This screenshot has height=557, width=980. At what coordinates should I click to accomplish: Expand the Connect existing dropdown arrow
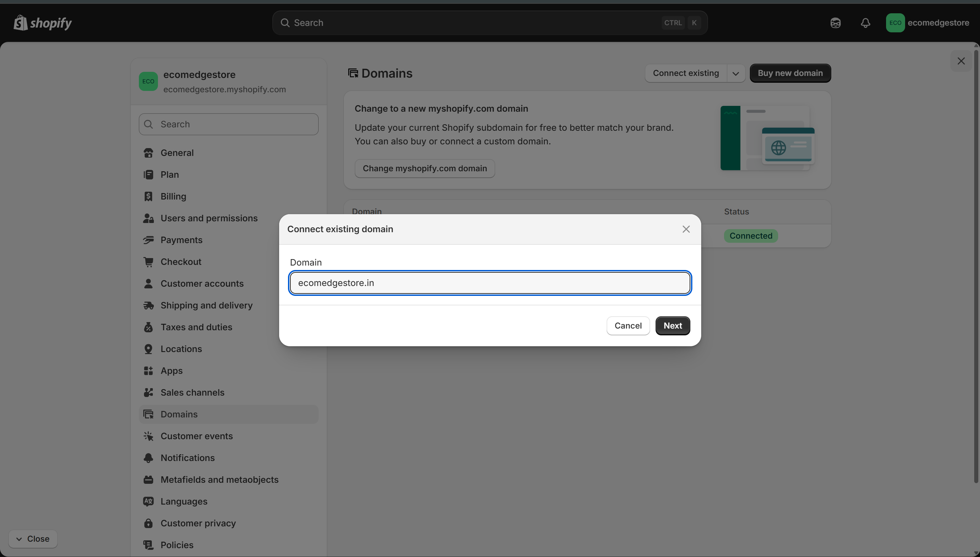pos(736,73)
